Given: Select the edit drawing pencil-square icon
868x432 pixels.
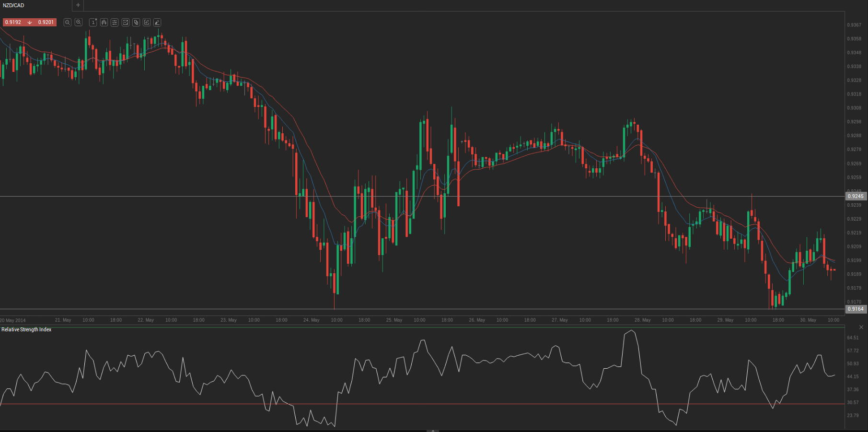Looking at the screenshot, I should (147, 23).
